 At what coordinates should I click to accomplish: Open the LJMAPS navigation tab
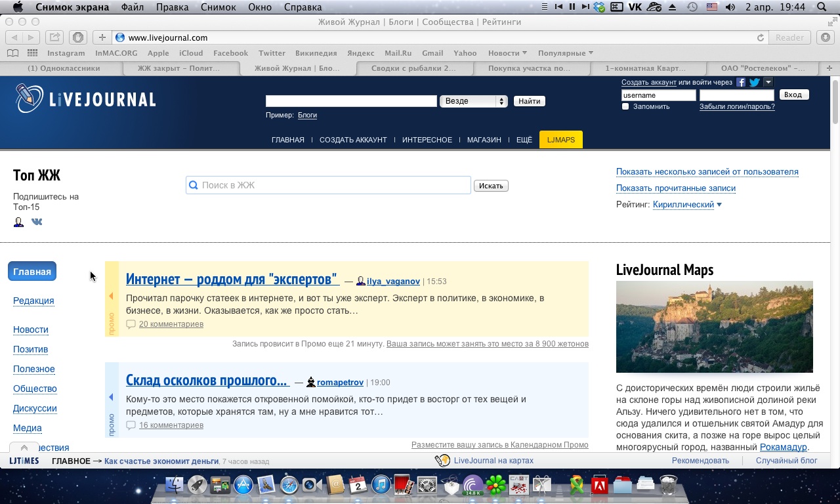tap(561, 140)
